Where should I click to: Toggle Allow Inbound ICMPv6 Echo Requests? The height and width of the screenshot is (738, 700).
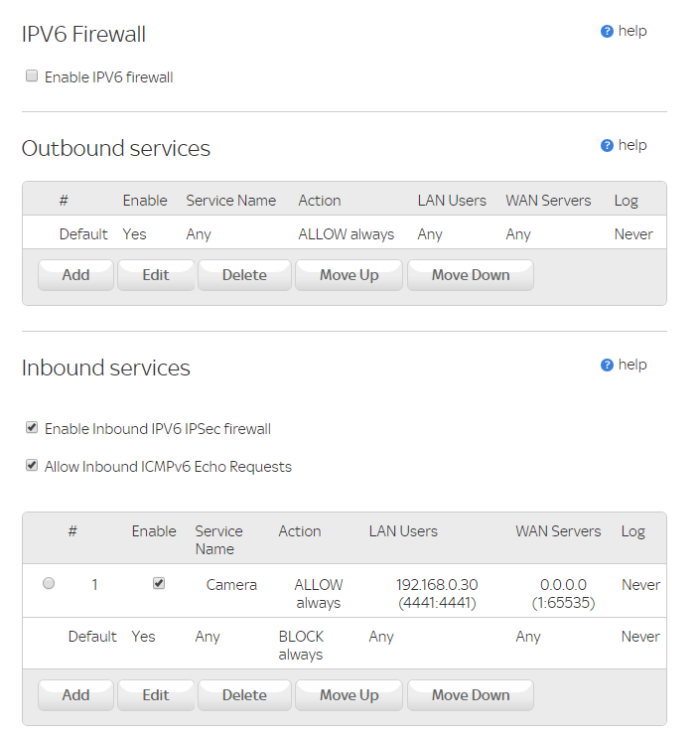32,465
